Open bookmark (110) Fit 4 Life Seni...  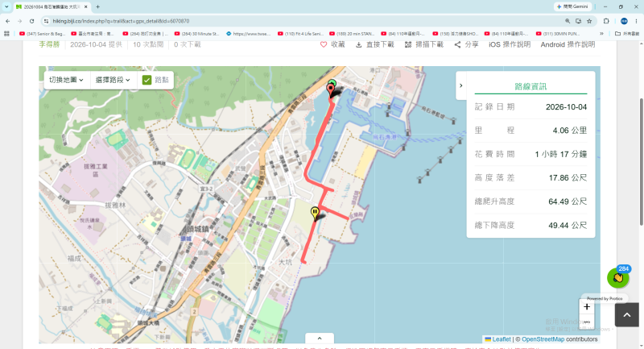(x=300, y=34)
